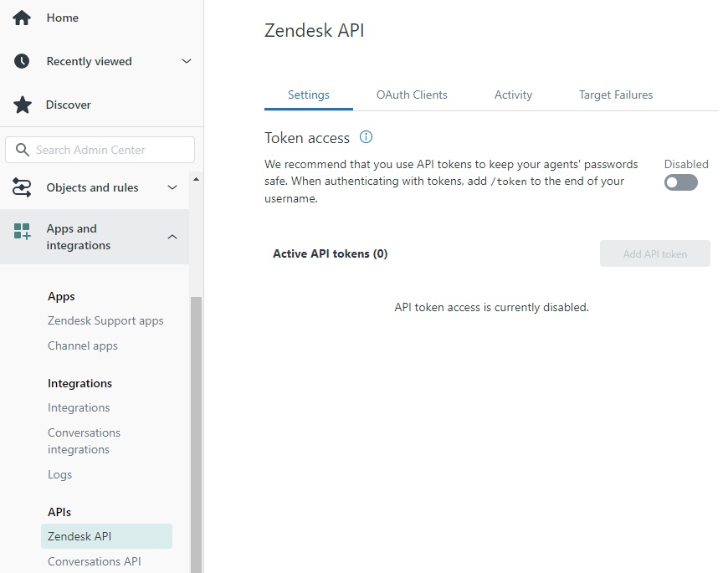Open Zendesk Support apps link
This screenshot has height=573, width=728.
click(105, 320)
